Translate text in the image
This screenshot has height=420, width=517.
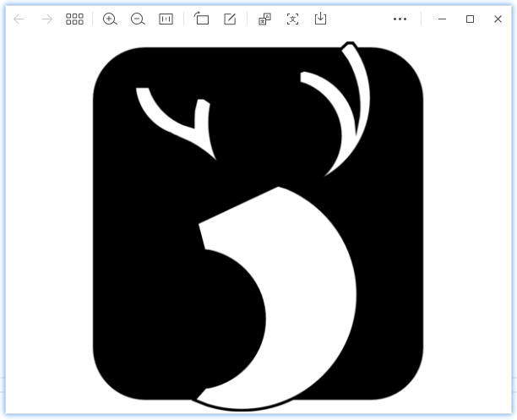[264, 19]
